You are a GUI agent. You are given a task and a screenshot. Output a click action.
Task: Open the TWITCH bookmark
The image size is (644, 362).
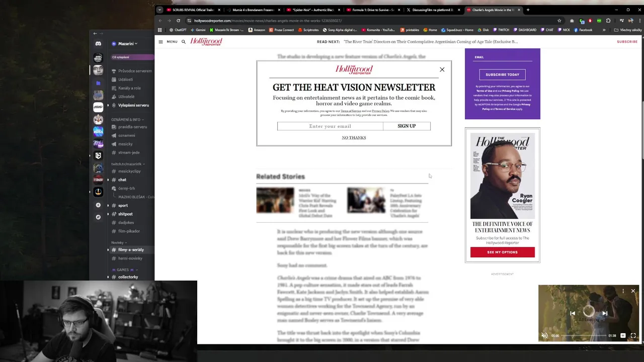coord(501,30)
